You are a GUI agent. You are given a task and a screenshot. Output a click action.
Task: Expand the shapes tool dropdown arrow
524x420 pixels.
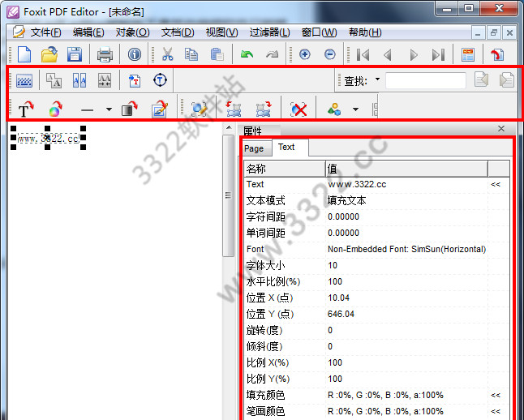(x=355, y=109)
